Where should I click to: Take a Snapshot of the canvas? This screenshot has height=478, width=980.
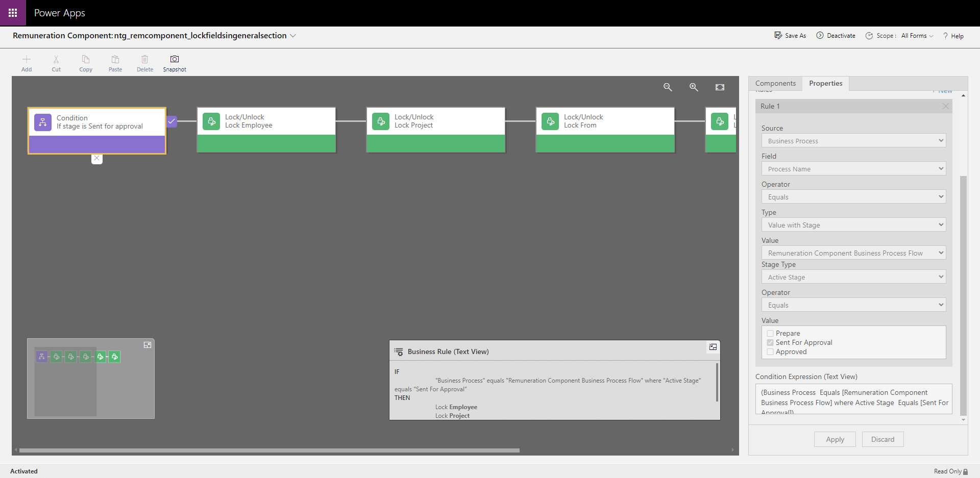pos(175,59)
